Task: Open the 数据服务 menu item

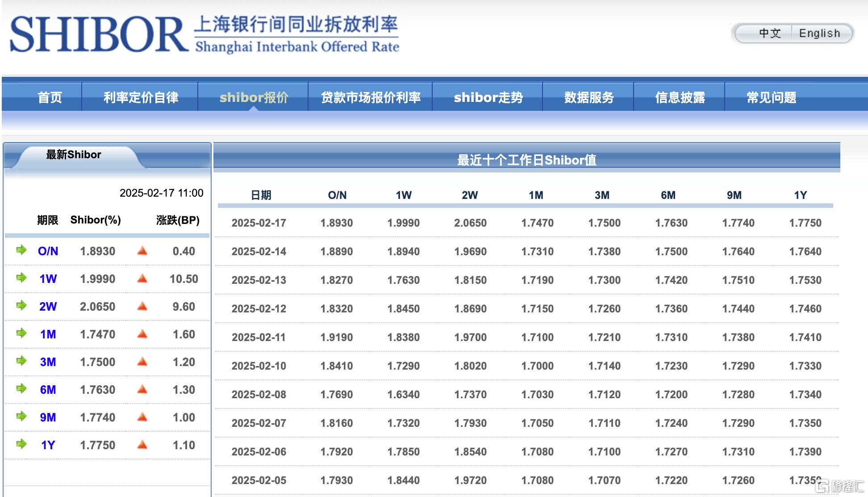Action: pyautogui.click(x=589, y=97)
